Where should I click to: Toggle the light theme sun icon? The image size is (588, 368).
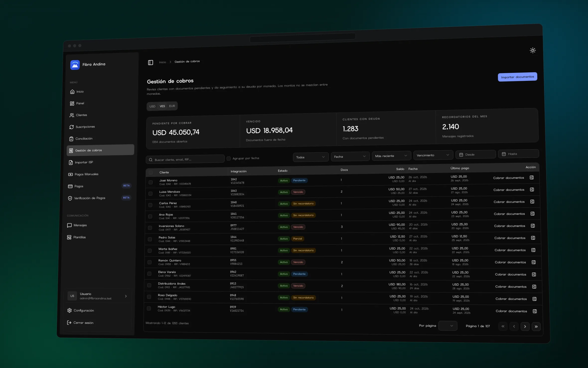533,50
